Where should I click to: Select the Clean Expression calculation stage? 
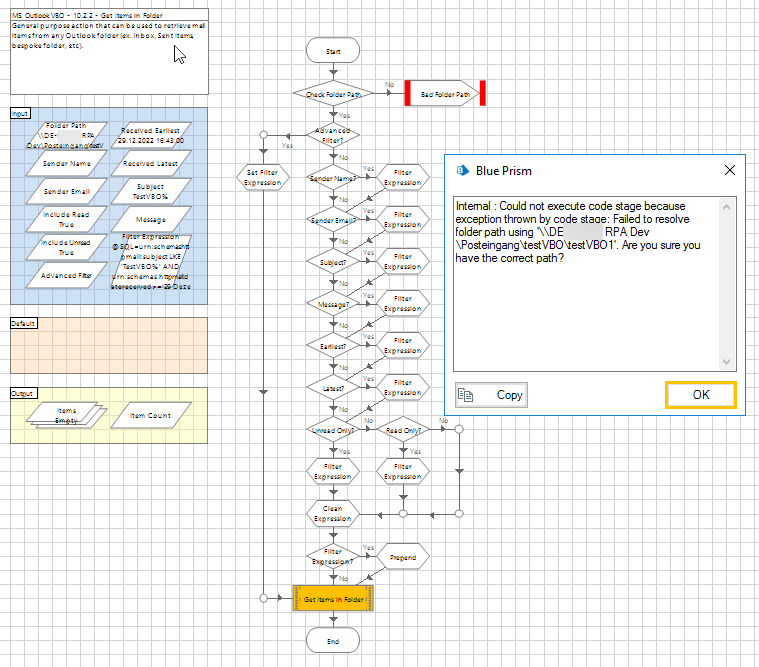click(333, 514)
